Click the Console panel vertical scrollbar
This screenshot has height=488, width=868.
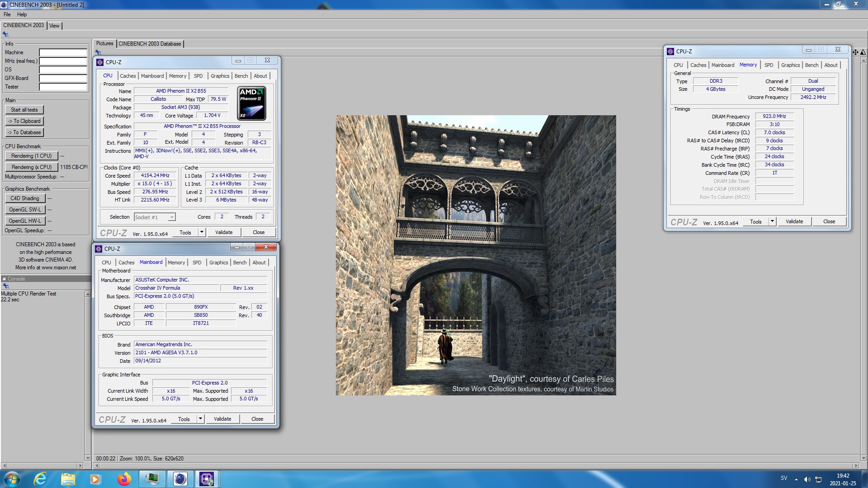click(88, 376)
